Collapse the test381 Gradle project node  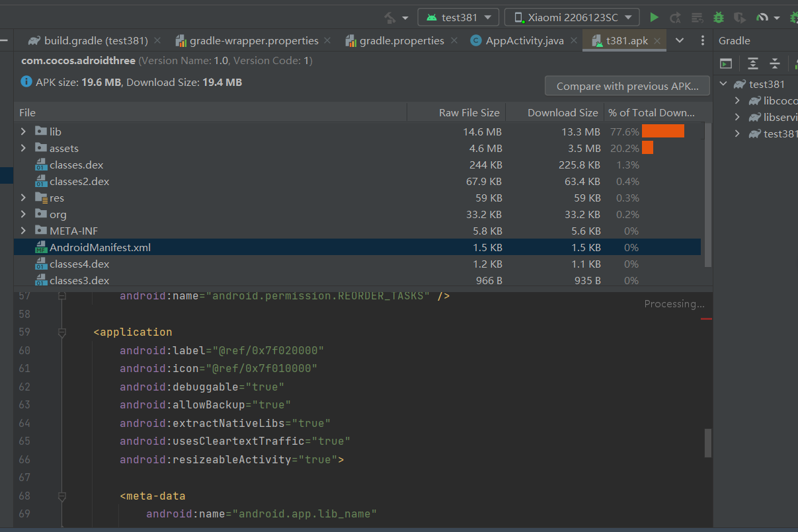[x=723, y=84]
